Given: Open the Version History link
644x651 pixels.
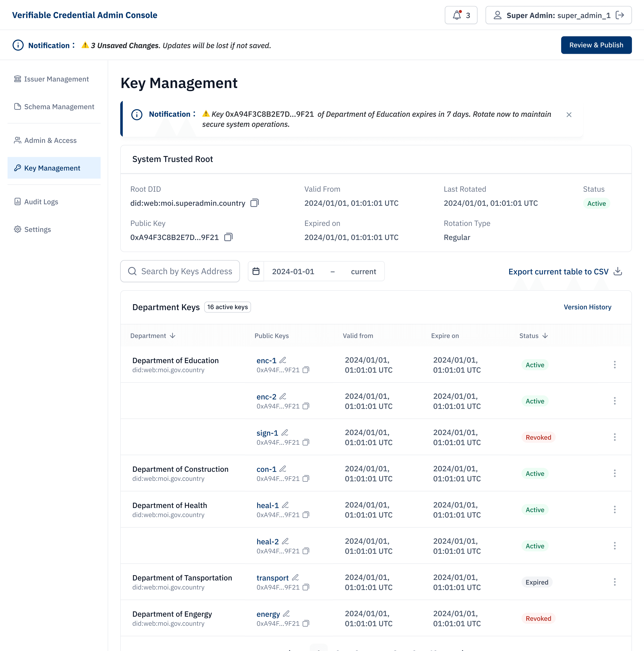Looking at the screenshot, I should coord(587,307).
